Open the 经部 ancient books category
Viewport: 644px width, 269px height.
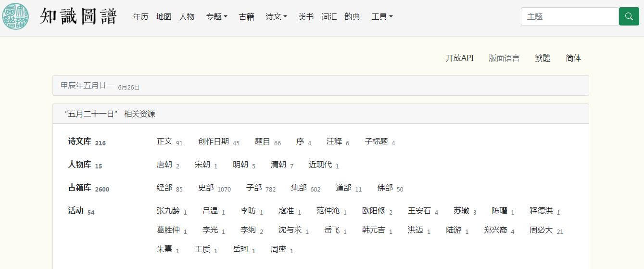coord(164,188)
